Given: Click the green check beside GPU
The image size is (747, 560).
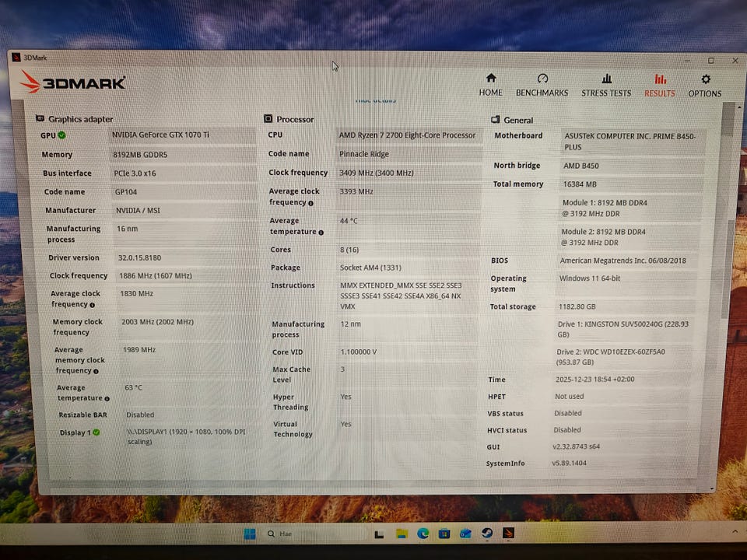Looking at the screenshot, I should pos(62,135).
